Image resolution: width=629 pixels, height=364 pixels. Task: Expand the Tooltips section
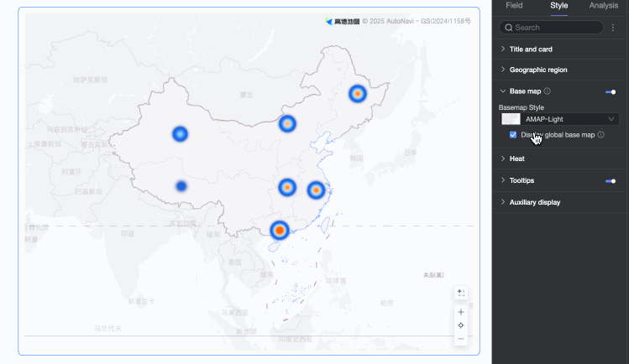(x=503, y=180)
